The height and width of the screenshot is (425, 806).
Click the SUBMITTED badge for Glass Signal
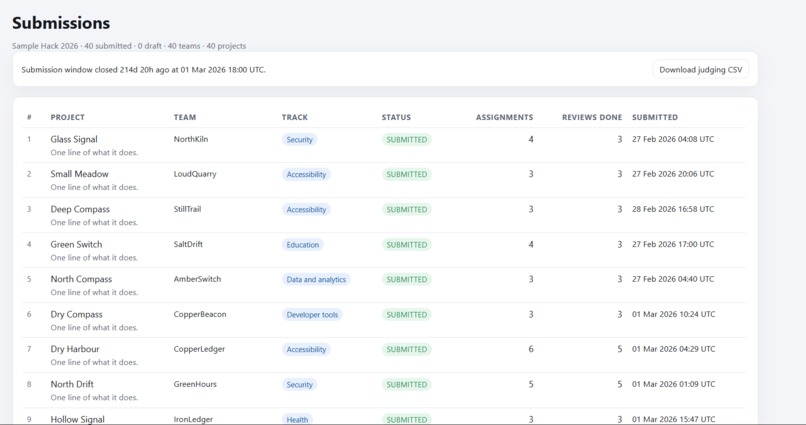click(407, 140)
